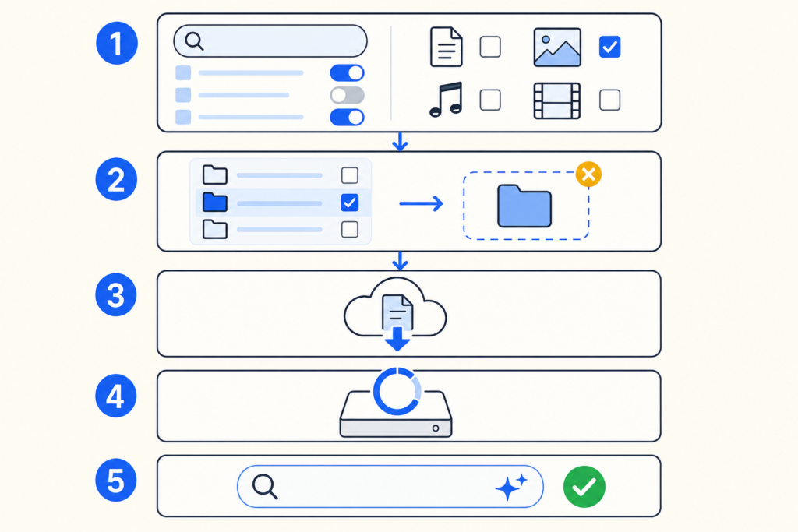This screenshot has height=532, width=798.
Task: Click the green checkmark circle
Action: tap(584, 487)
